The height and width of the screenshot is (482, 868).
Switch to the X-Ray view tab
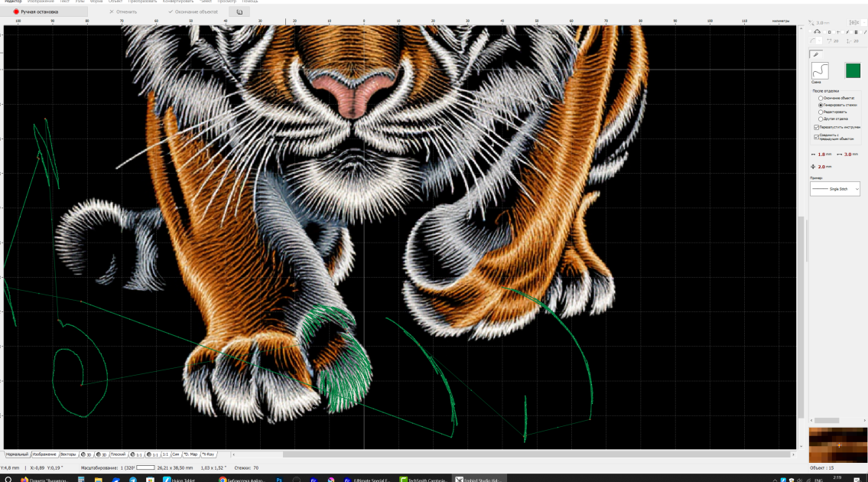[208, 454]
